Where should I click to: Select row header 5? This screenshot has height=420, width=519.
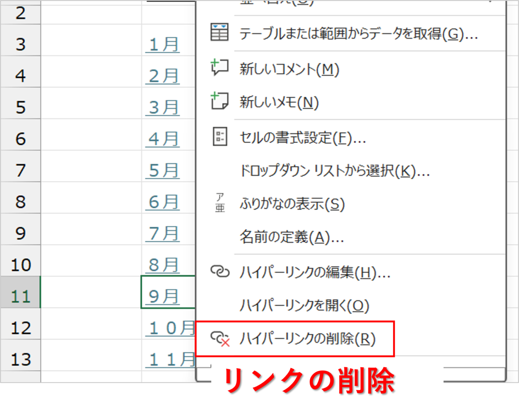(x=21, y=103)
